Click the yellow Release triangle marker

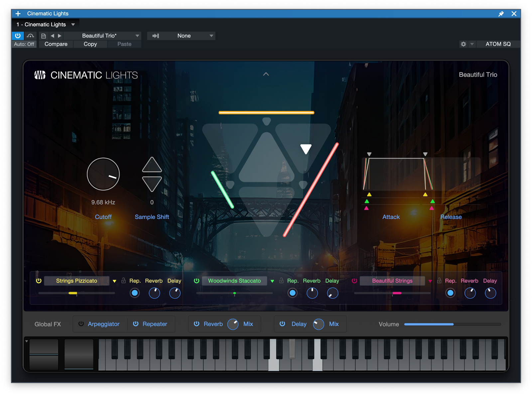[x=425, y=194]
